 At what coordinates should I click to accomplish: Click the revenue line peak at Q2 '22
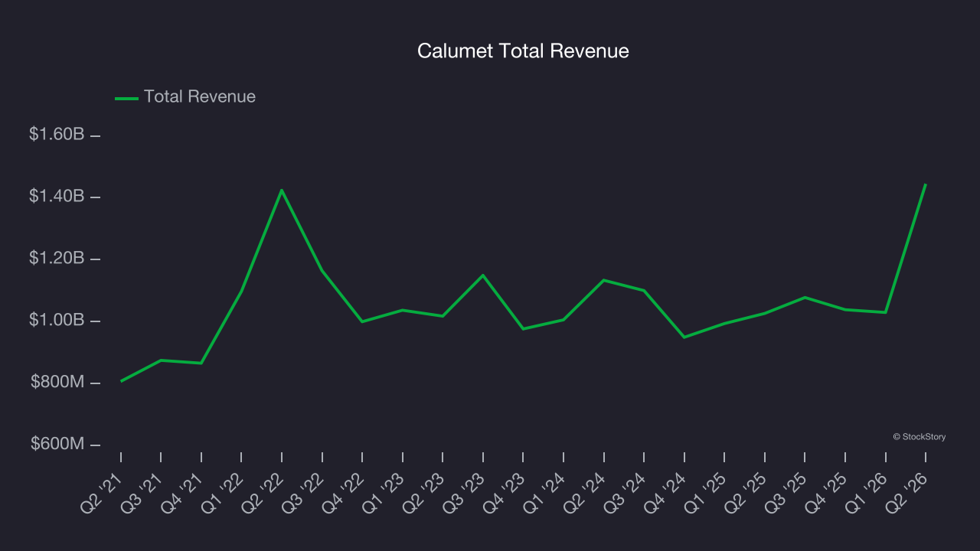pos(282,190)
